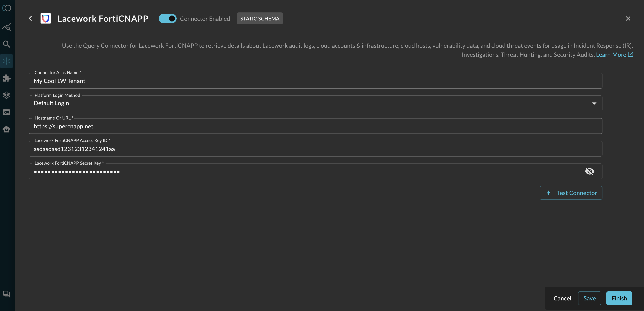Click the Connector Enabled label
The height and width of the screenshot is (311, 644).
click(x=205, y=19)
